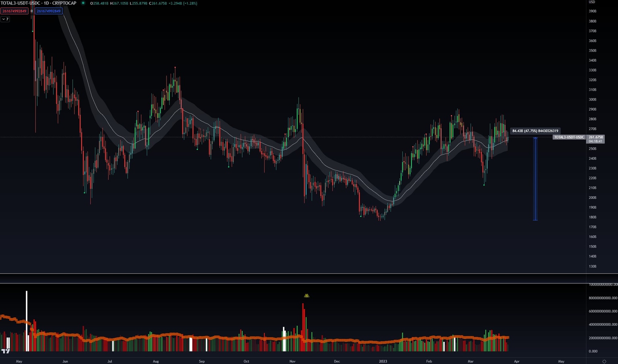
Task: Click the blue measurement arrow on the chart
Action: (x=535, y=179)
